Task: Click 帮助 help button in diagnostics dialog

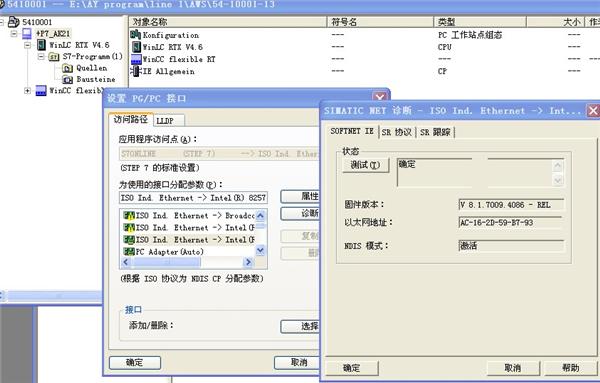Action: (x=570, y=368)
